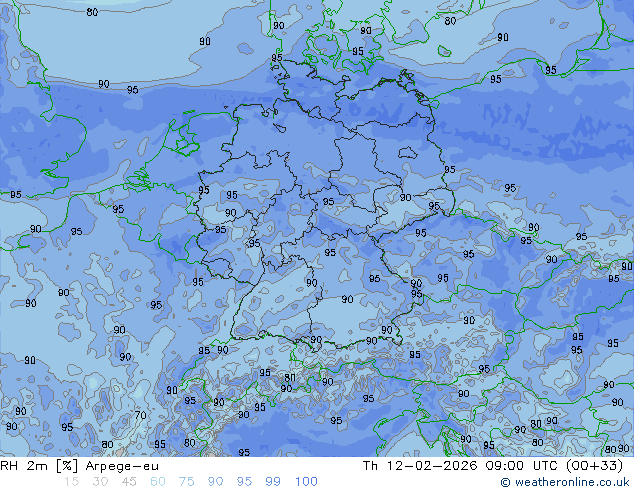Select the 45 value in the color legend
634x490 pixels.
pyautogui.click(x=129, y=482)
